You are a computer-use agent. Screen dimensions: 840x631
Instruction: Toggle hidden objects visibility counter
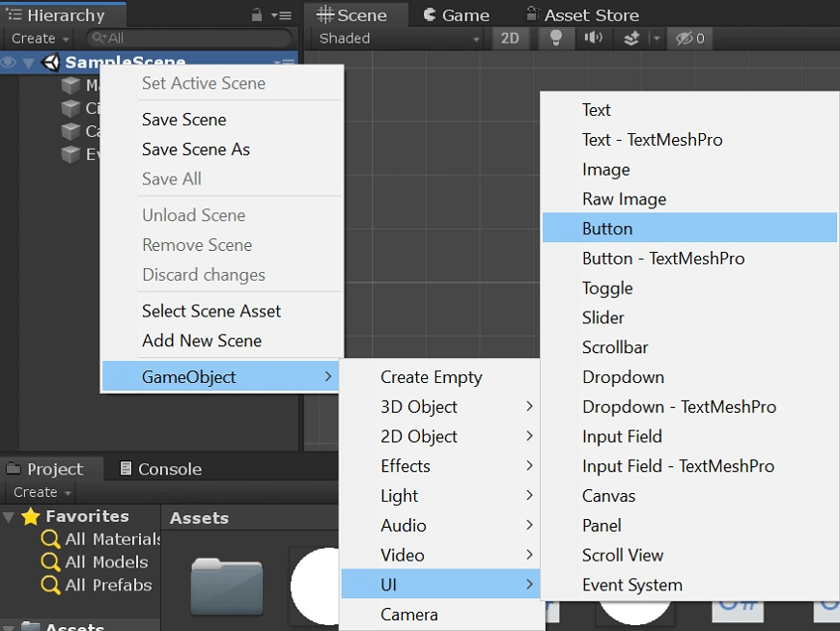pyautogui.click(x=690, y=39)
